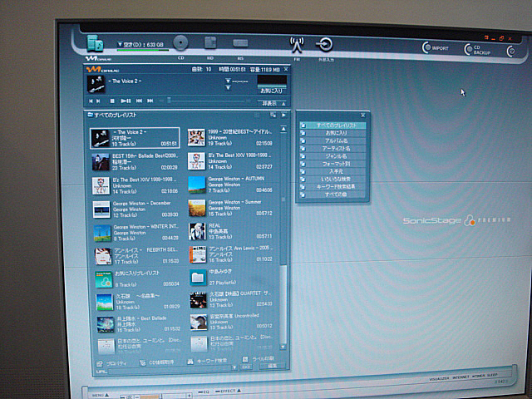Select 久石譲 QUARTET soundtrack album
The height and width of the screenshot is (399, 532).
231,299
